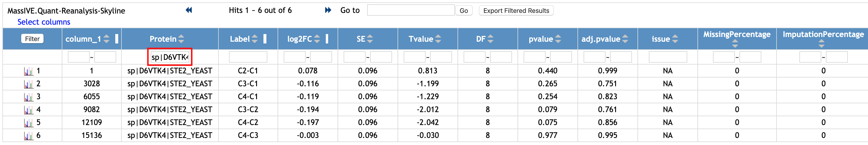Sort by adj.pvalue column arrows
Image resolution: width=868 pixels, height=145 pixels.
coord(625,39)
